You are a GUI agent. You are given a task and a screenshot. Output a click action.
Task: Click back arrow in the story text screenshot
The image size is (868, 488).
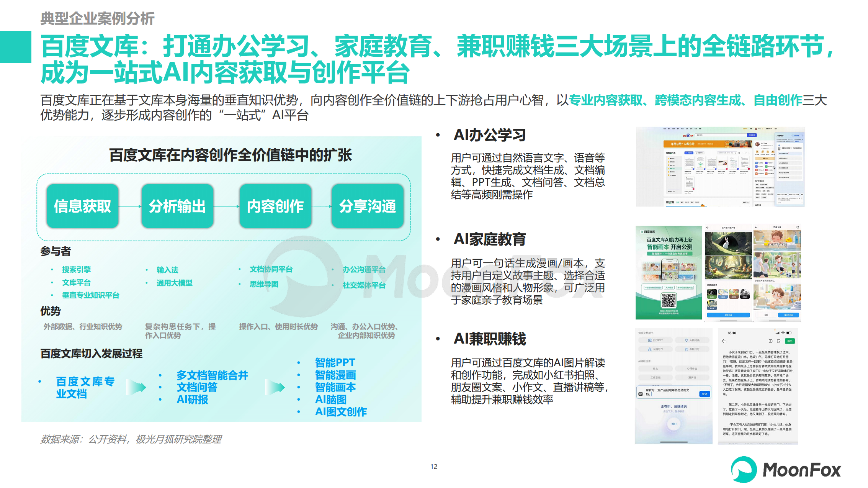click(724, 341)
